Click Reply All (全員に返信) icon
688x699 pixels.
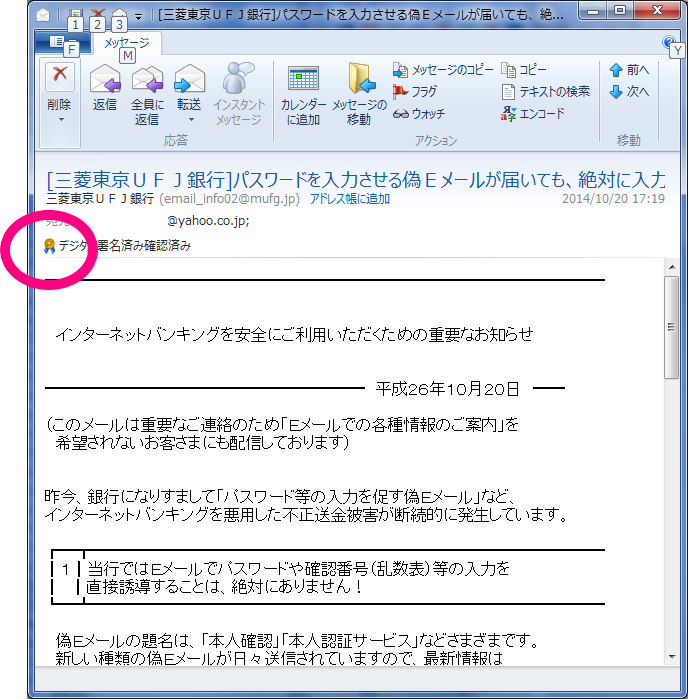pos(147,79)
